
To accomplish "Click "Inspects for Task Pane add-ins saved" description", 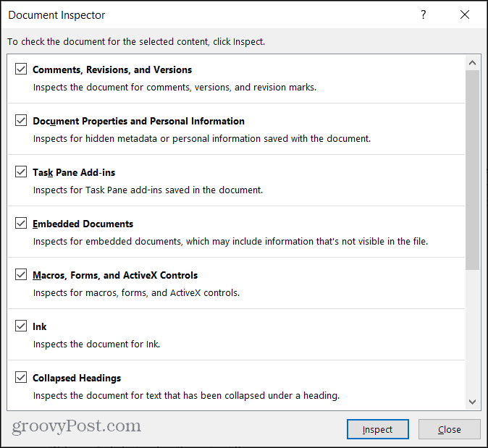I will pos(148,190).
